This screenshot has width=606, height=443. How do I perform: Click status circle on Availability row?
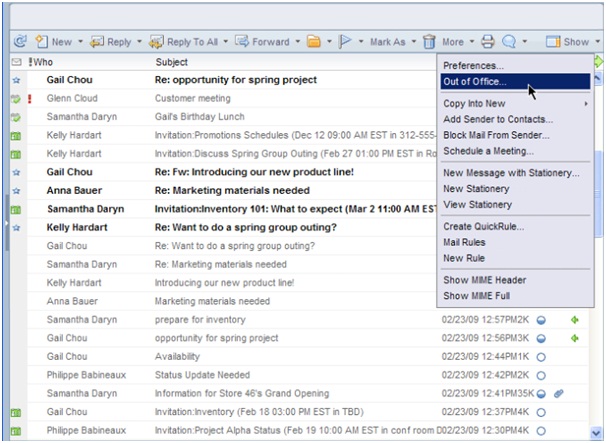[x=541, y=357]
